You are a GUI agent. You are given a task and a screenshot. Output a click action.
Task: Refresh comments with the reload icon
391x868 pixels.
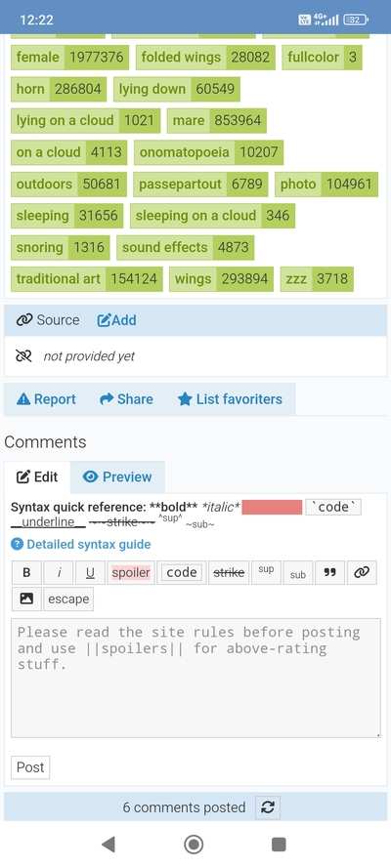click(x=268, y=807)
